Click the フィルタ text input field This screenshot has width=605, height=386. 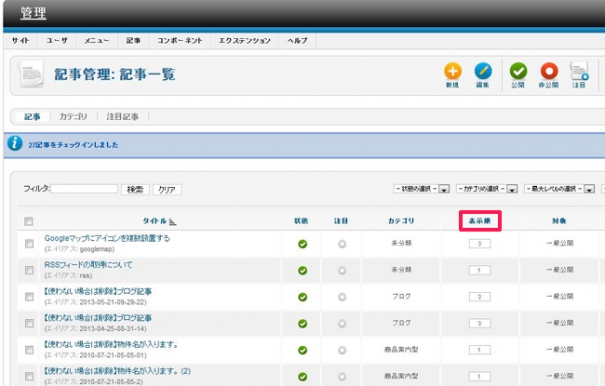pos(84,189)
